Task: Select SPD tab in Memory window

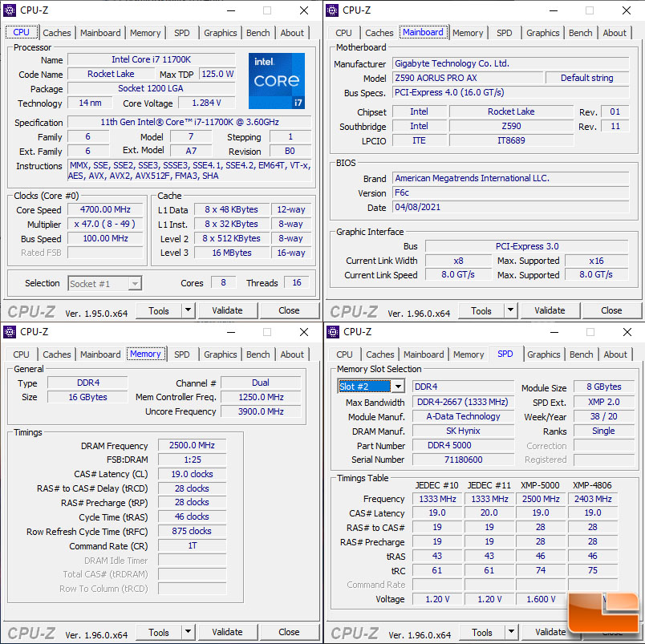Action: point(182,354)
